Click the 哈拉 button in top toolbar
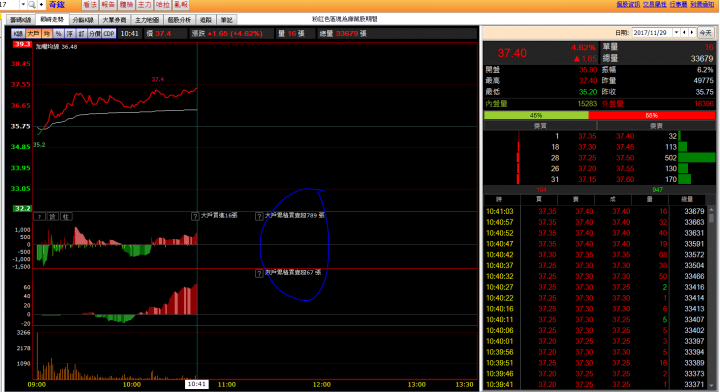This screenshot has height=392, width=720. [162, 5]
